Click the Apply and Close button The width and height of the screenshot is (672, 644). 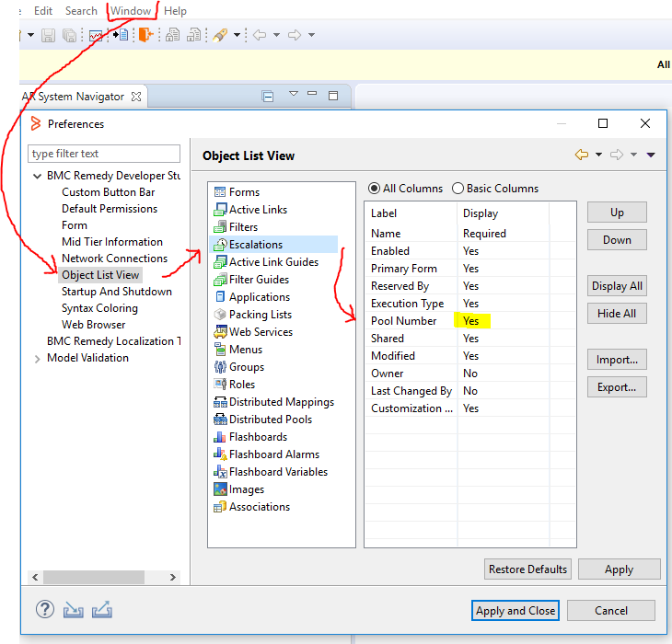coord(516,610)
